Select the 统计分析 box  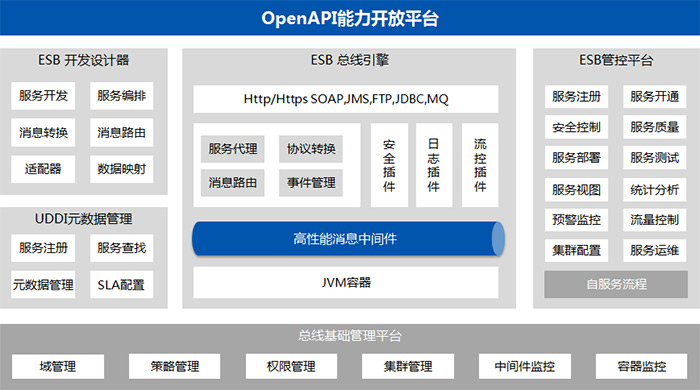pos(654,190)
